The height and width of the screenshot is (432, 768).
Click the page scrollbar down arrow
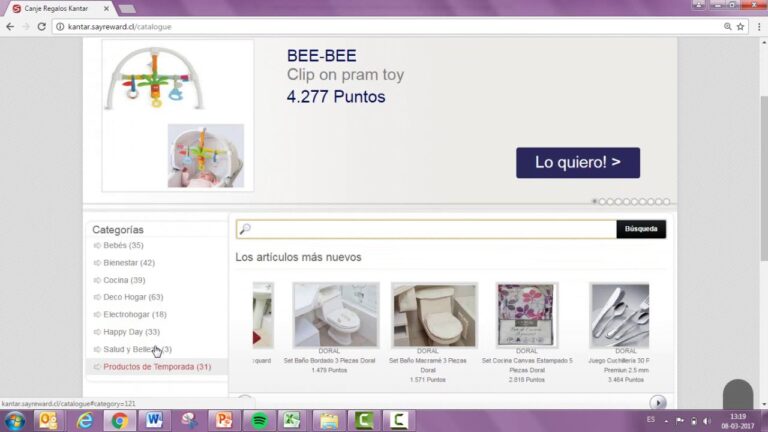click(764, 405)
